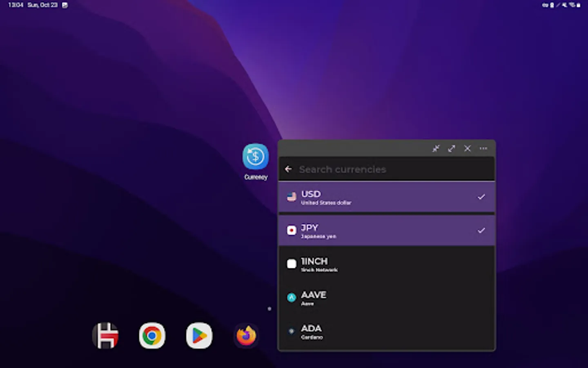The width and height of the screenshot is (588, 368).
Task: Click the ADA Cardano coin icon
Action: click(292, 331)
